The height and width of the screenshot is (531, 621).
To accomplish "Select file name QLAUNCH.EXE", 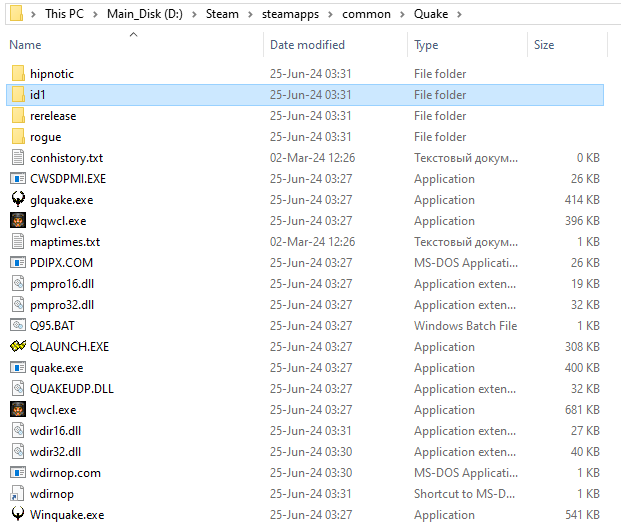I will point(70,347).
